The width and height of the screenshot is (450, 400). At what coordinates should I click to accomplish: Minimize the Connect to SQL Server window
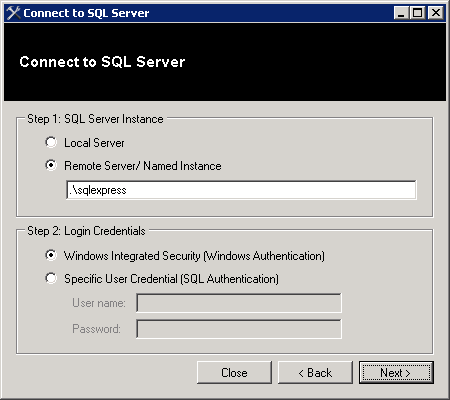tap(401, 13)
